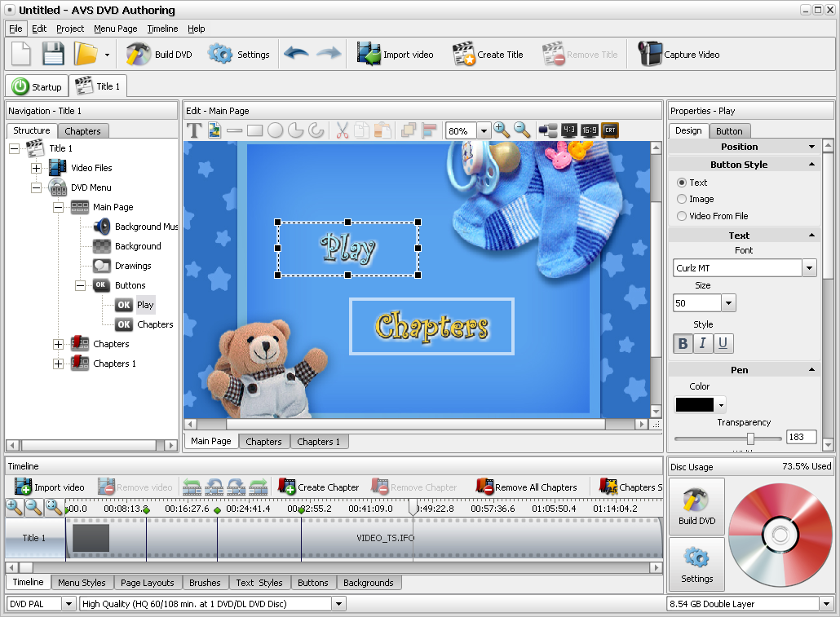Select the rectangle shape tool
The image size is (840, 617).
[x=254, y=130]
